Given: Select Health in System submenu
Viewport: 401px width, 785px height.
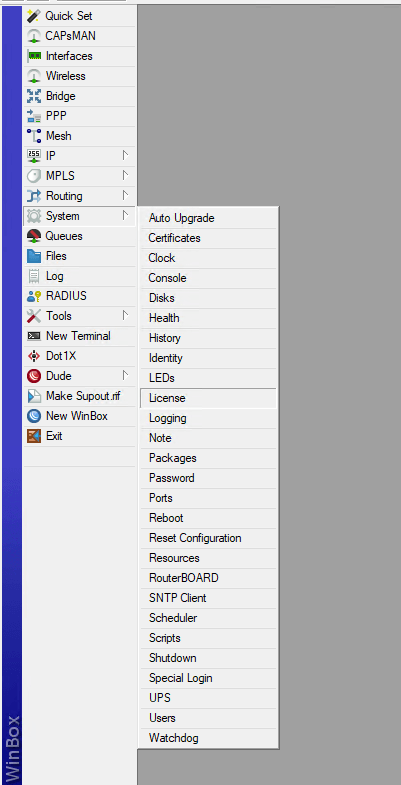Looking at the screenshot, I should [208, 318].
